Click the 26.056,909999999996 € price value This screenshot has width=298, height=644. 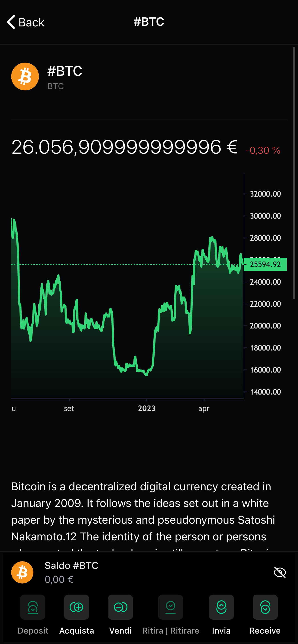tap(124, 147)
